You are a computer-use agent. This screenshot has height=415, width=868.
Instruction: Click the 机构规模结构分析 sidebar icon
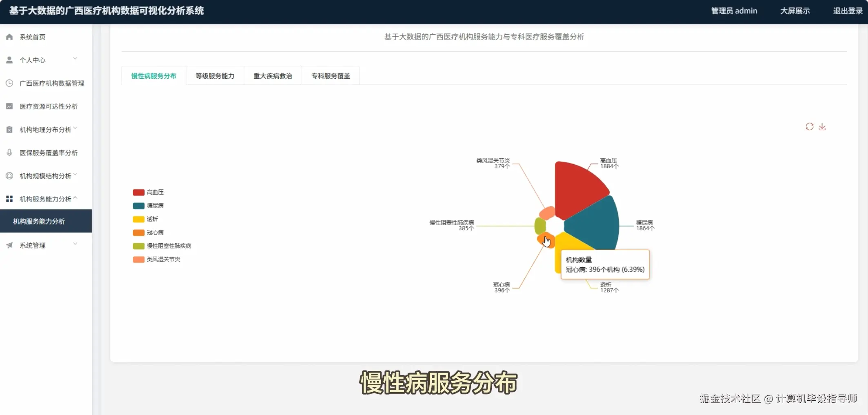click(9, 175)
